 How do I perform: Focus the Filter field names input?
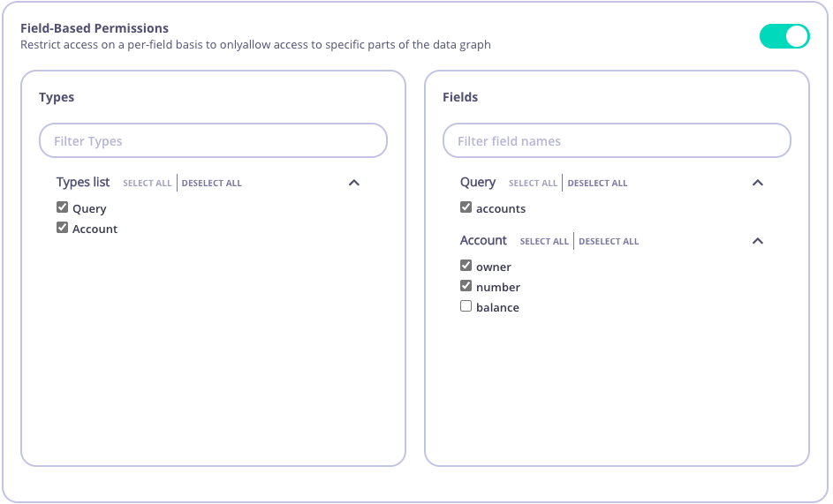pos(617,141)
